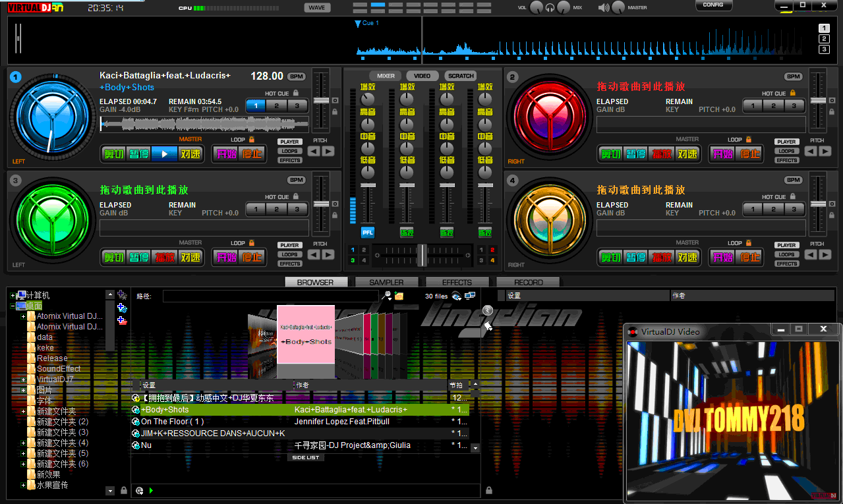
Task: Toggle deck 1 pitch lock icon
Action: (335, 112)
